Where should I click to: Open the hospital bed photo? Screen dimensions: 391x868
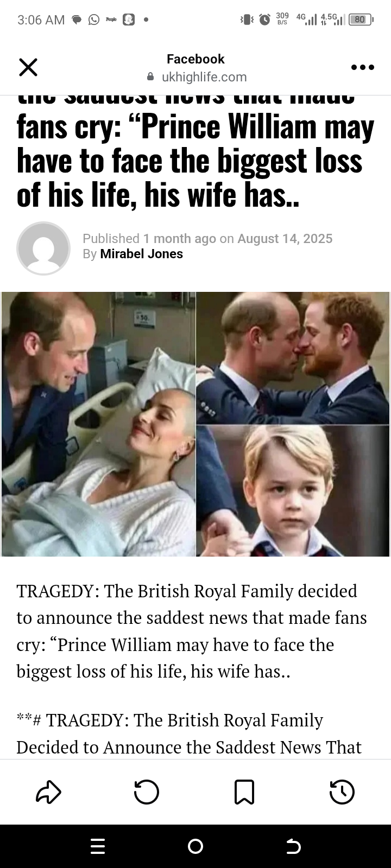point(98,424)
